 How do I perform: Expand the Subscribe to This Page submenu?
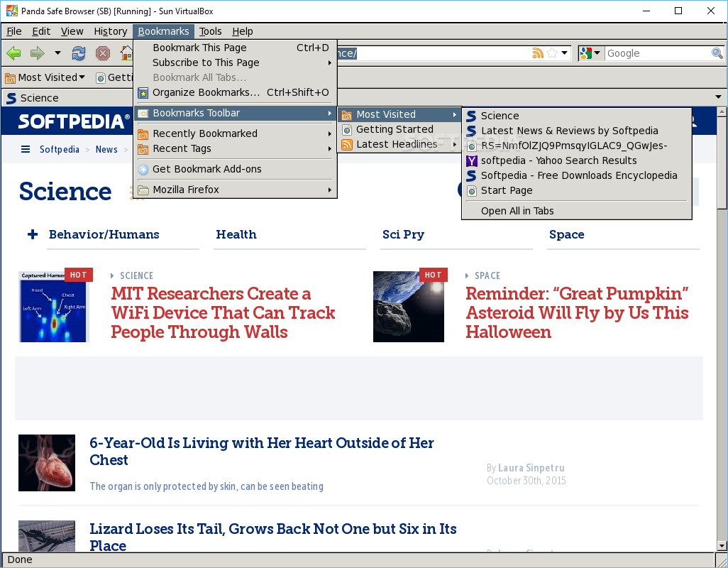pyautogui.click(x=330, y=62)
